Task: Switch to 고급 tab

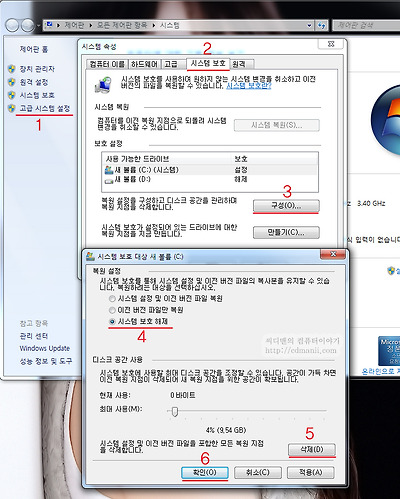Action: [173, 64]
